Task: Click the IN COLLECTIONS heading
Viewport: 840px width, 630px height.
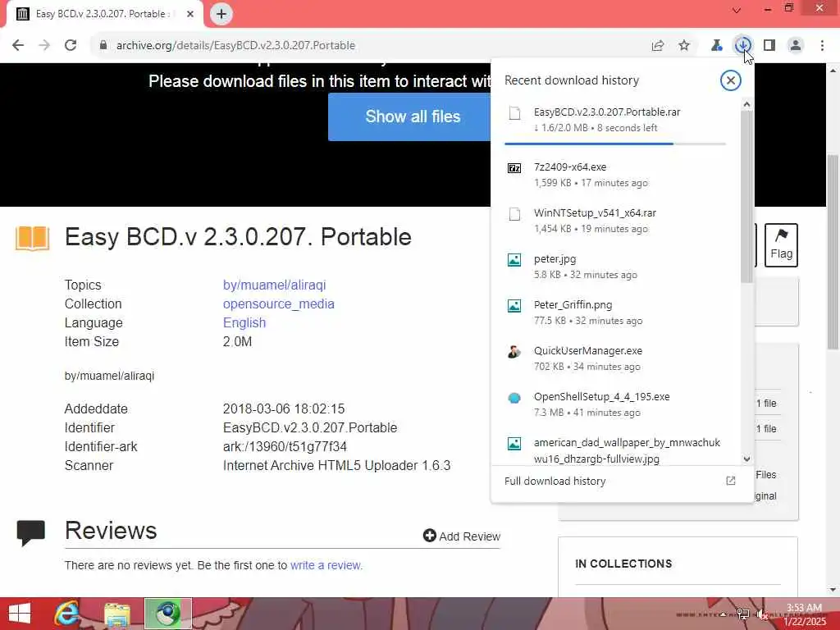Action: (623, 564)
